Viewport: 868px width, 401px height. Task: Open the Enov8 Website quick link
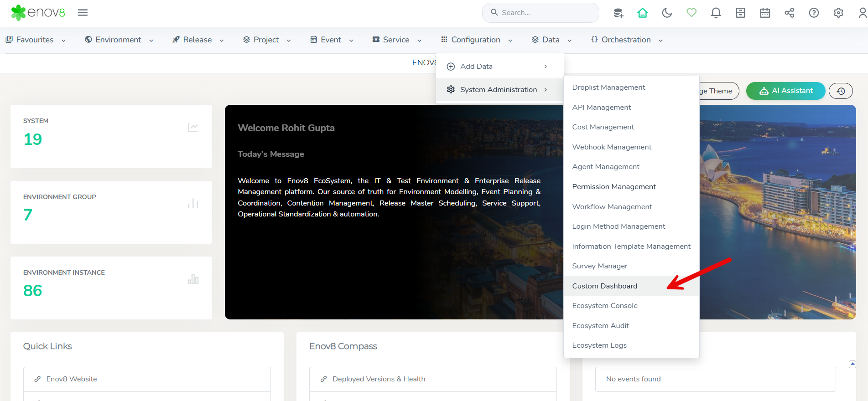pos(72,379)
